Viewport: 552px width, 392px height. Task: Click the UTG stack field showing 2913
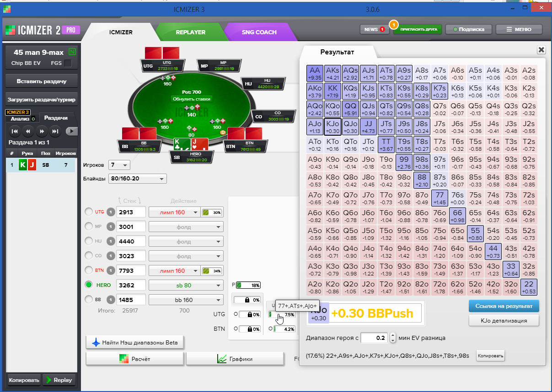pos(131,212)
